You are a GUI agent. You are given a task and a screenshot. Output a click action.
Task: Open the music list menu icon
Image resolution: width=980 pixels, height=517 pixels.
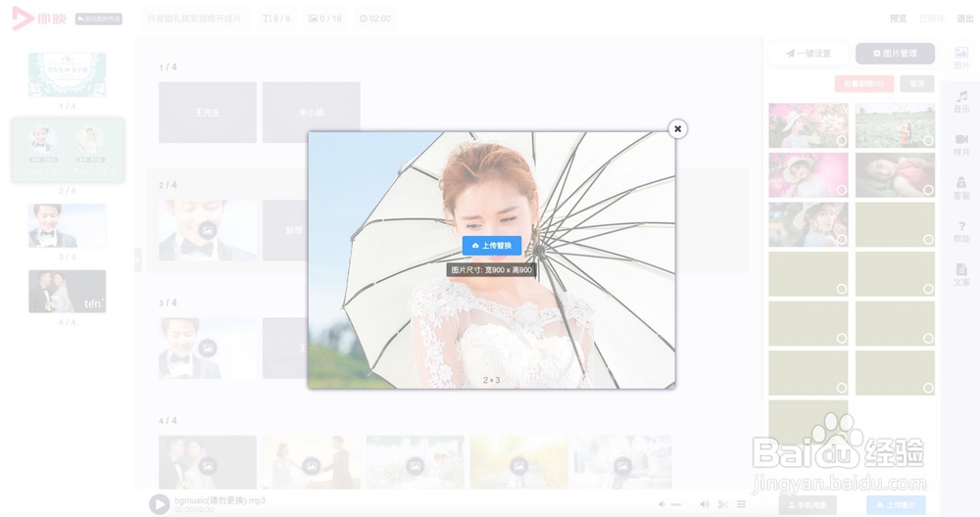pos(741,504)
